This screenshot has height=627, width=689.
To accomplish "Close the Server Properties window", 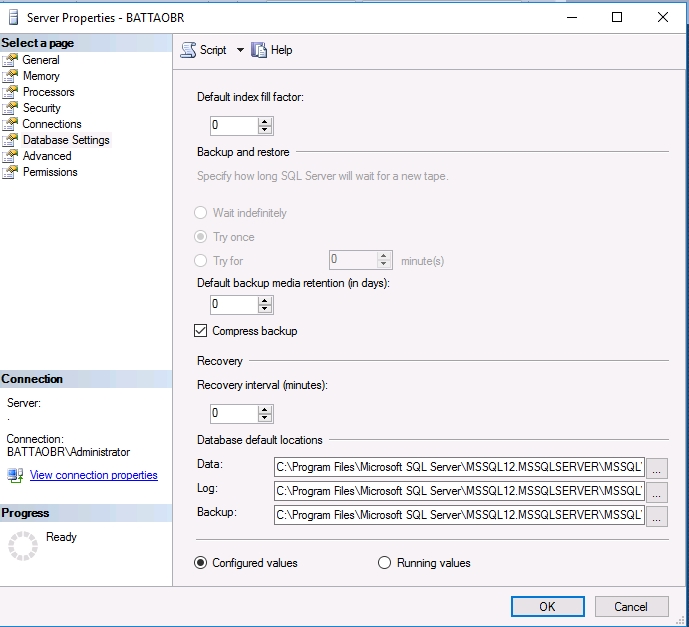I will click(663, 18).
